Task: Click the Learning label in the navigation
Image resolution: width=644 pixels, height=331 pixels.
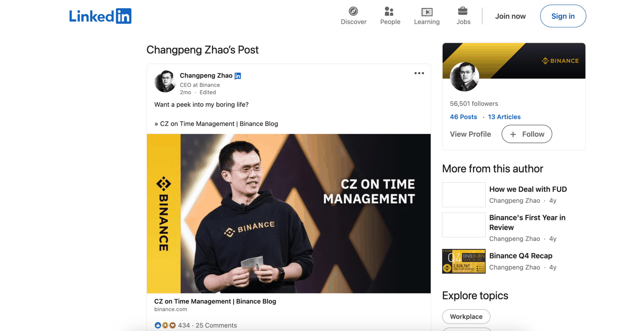Action: [x=427, y=22]
